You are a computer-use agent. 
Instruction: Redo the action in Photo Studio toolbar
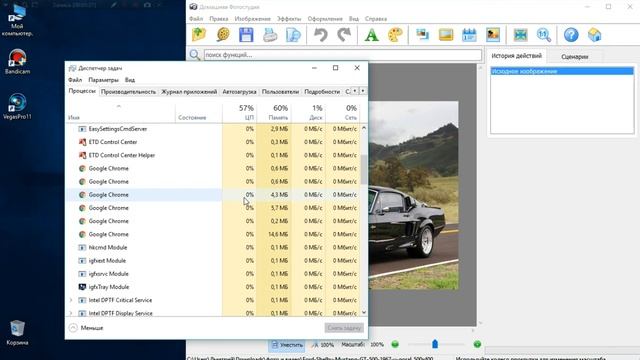coord(344,35)
